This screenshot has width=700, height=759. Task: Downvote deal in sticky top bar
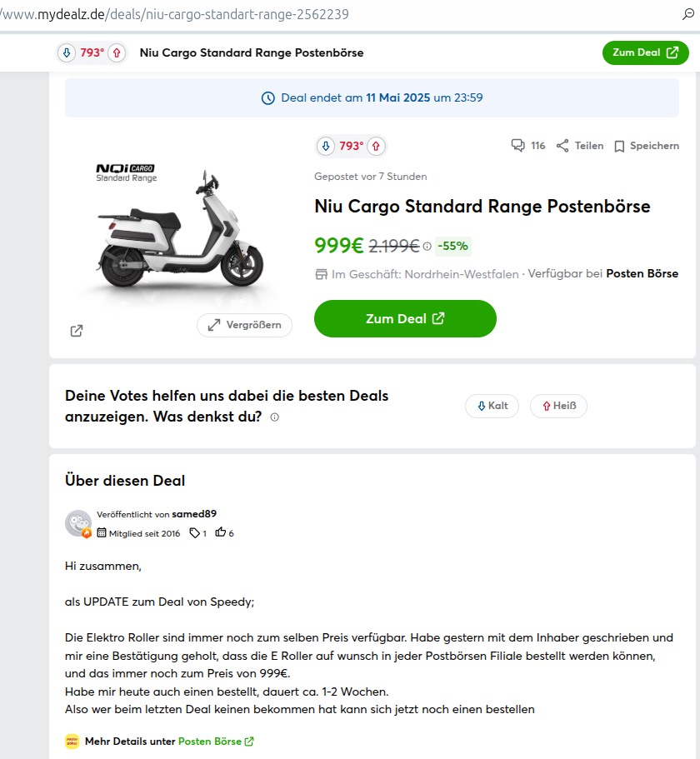tap(66, 52)
